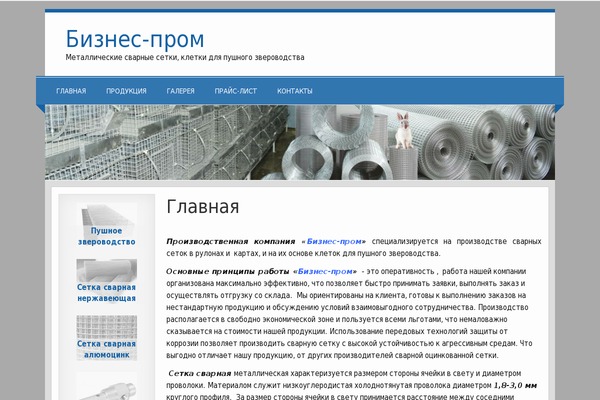Follow the Бизнес-пром link in first paragraph
Viewport: 600px width, 400px height.
click(334, 242)
